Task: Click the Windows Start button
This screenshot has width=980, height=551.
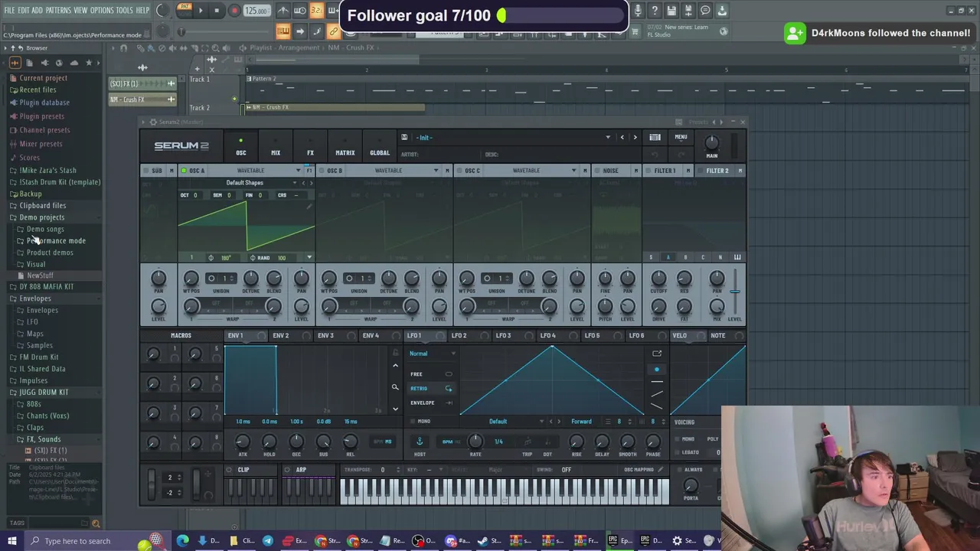Action: coord(11,541)
